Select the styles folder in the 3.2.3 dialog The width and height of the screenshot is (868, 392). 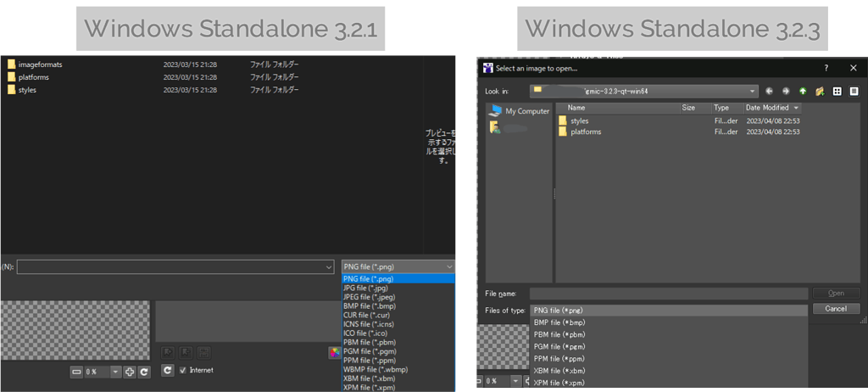point(574,120)
